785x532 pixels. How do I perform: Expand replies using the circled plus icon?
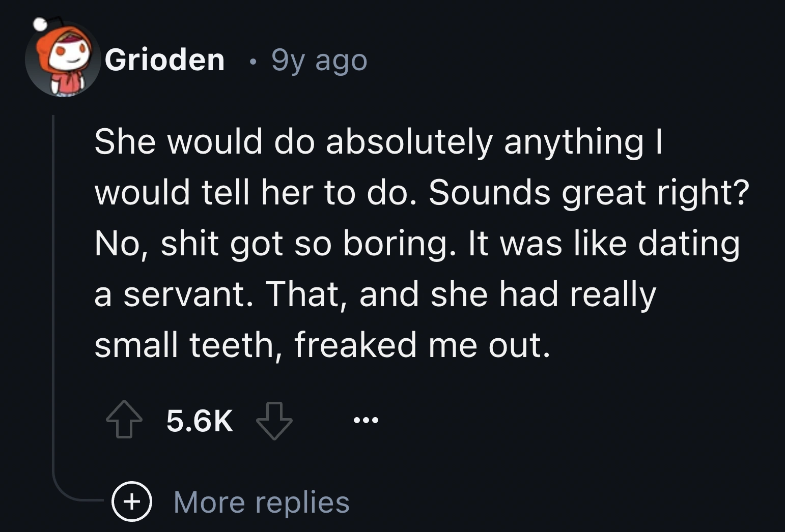132,501
